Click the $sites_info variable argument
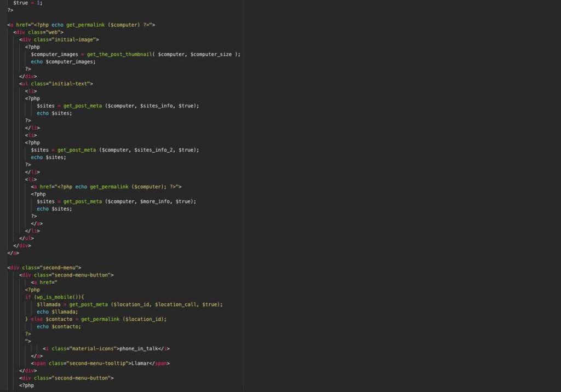 click(x=156, y=106)
